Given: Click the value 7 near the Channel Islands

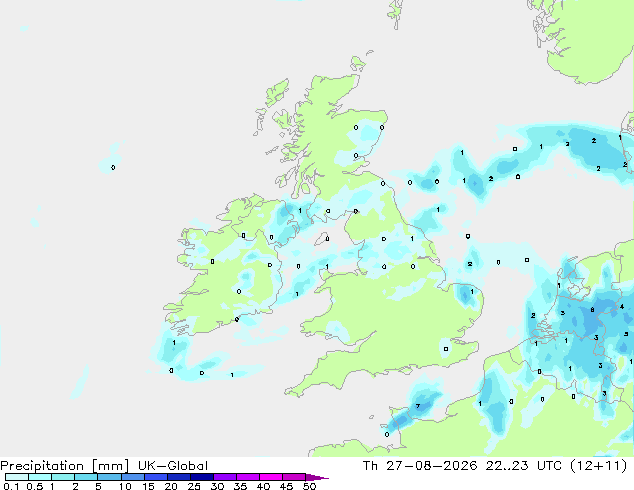Looking at the screenshot, I should 418,406.
